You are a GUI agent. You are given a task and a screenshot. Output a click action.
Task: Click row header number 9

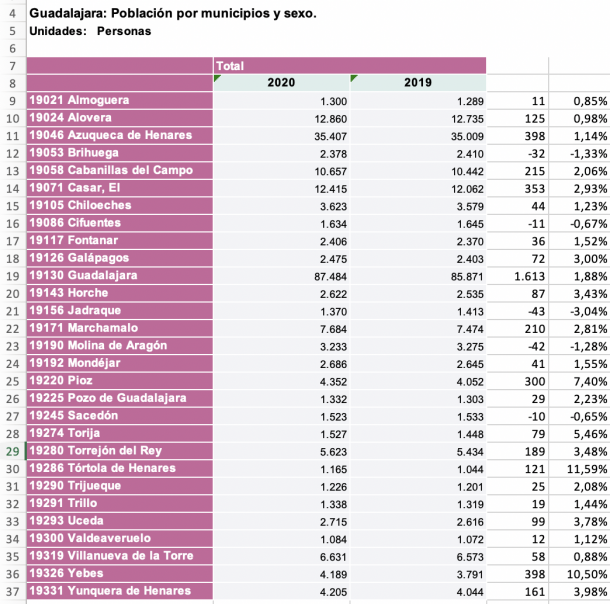12,101
